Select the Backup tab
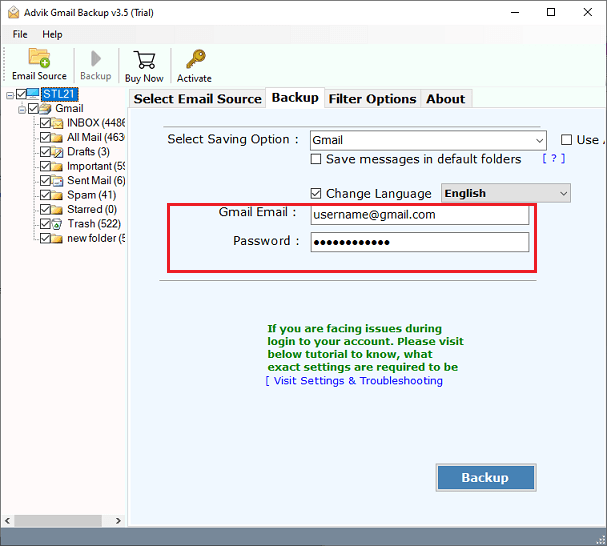The width and height of the screenshot is (607, 546). point(295,98)
